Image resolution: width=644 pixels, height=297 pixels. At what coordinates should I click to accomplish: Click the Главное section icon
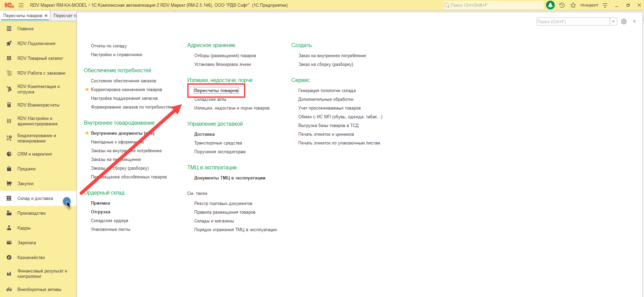pos(9,29)
